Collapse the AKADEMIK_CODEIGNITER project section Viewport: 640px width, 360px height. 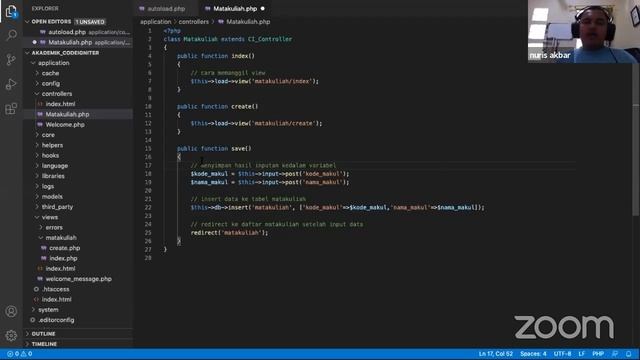(27, 53)
